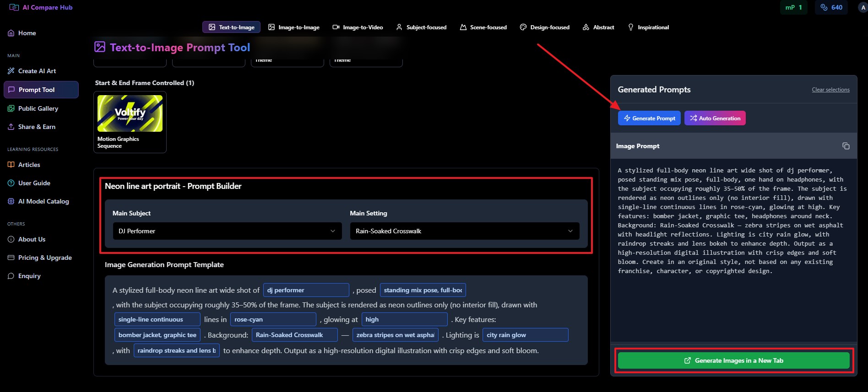Viewport: 868px width, 392px height.
Task: Open the user avatar A menu
Action: pos(863,7)
